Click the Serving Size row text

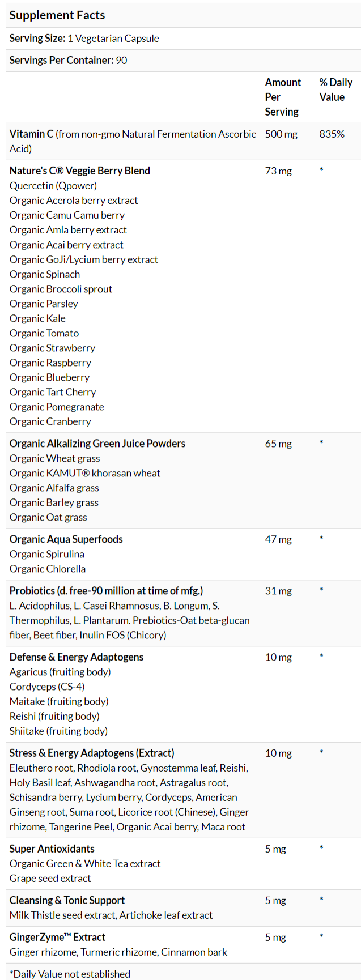coord(84,39)
